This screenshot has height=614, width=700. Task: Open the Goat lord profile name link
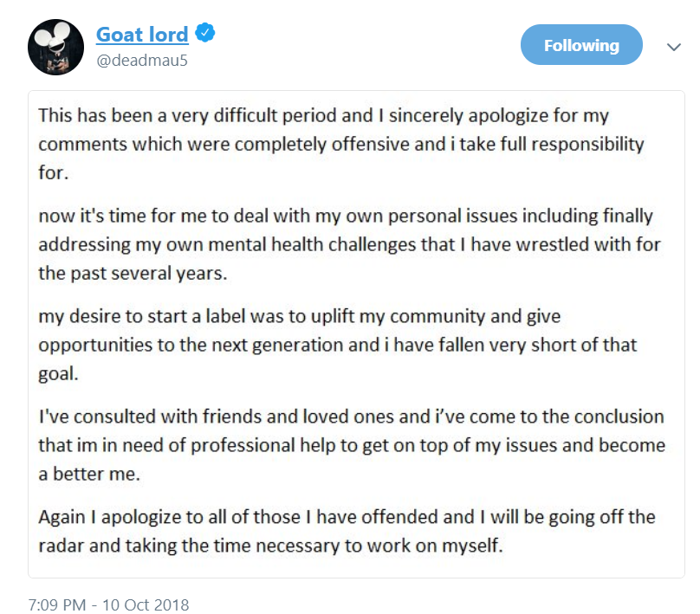coord(142,35)
